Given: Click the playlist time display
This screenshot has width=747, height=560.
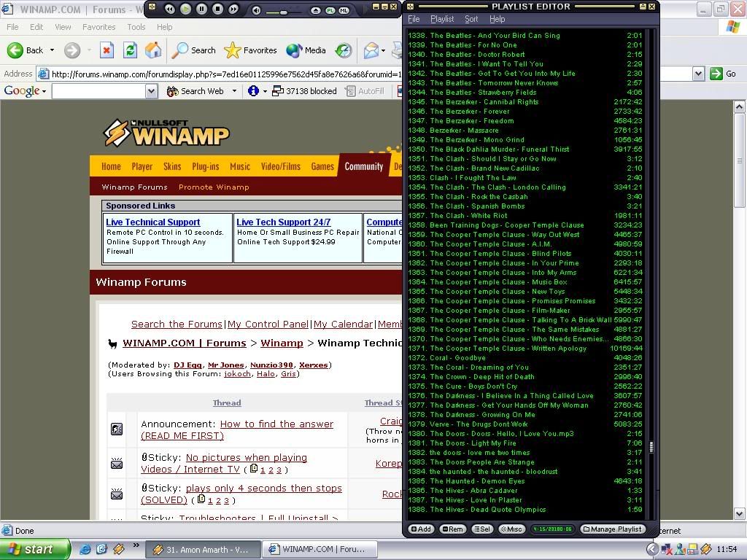Looking at the screenshot, I should (553, 529).
